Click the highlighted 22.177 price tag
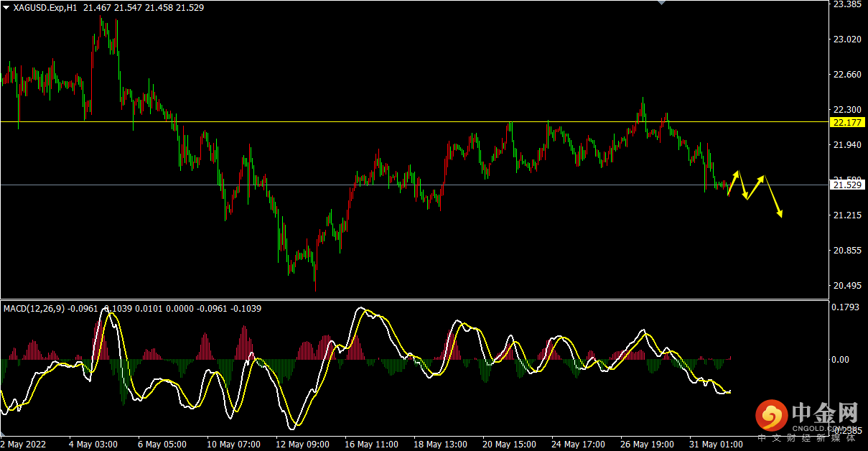The image size is (868, 451). click(846, 122)
